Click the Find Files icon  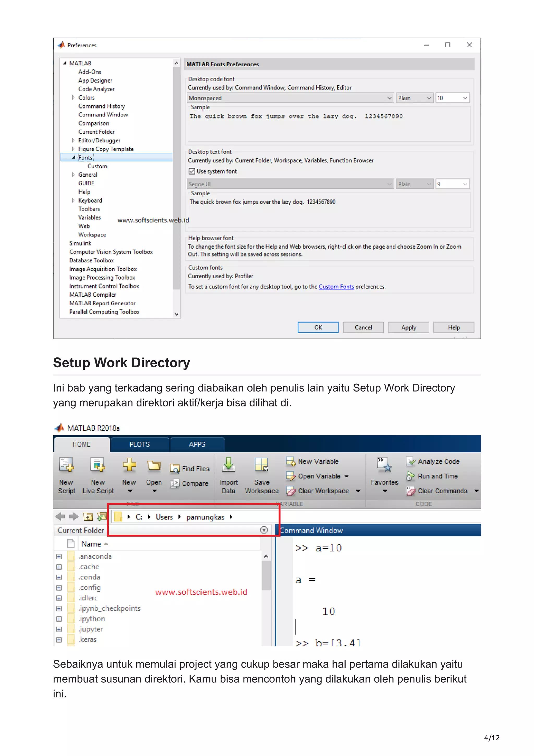(174, 469)
